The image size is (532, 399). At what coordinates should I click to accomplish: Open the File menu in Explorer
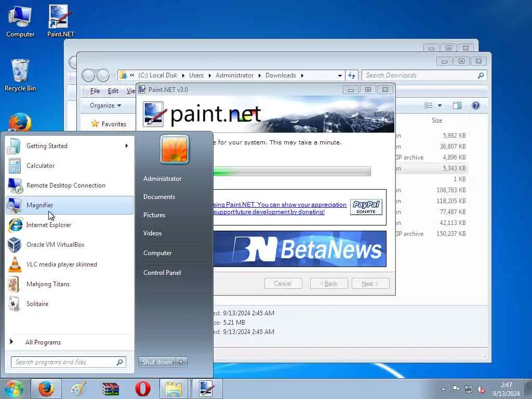[95, 91]
